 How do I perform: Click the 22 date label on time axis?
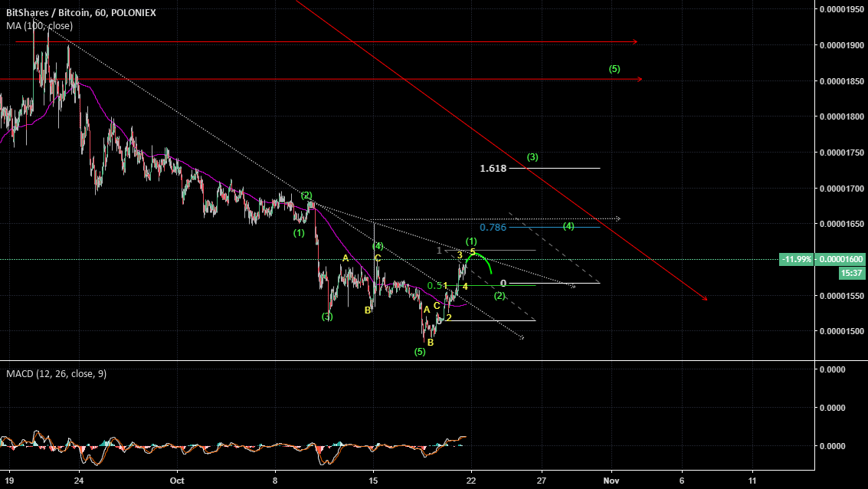(471, 480)
